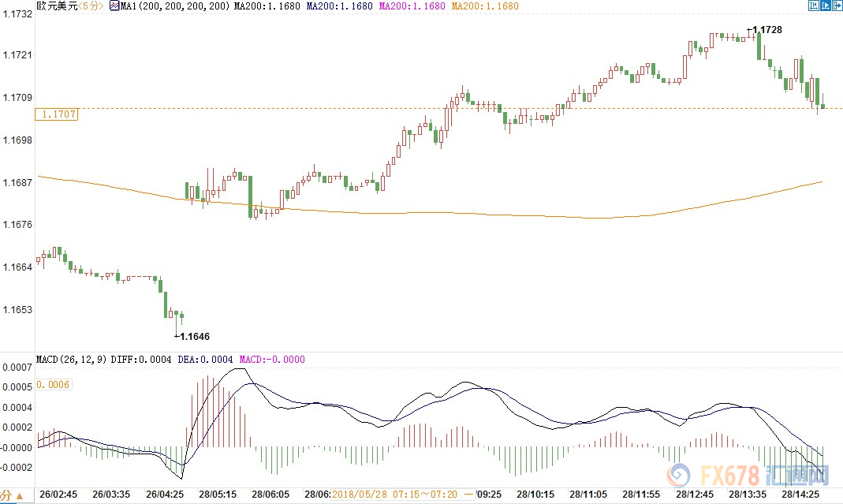Screen dimensions: 843x504
Task: Click the orange 0.0006 MACD value tag
Action: coord(53,385)
